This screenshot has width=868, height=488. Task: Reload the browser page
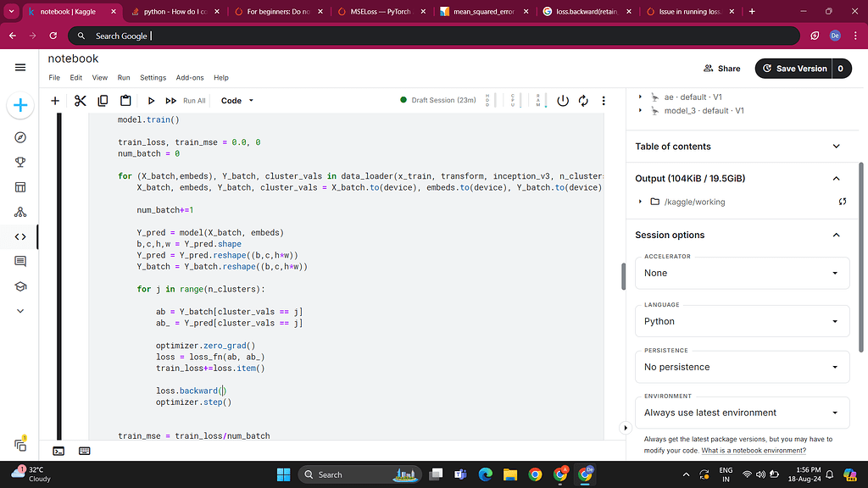coord(53,36)
